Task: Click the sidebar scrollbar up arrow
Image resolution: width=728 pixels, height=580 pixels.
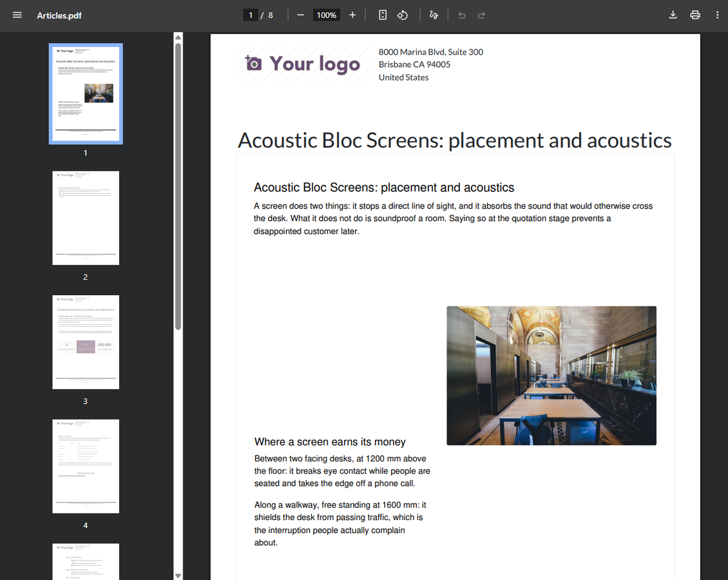Action: click(178, 37)
